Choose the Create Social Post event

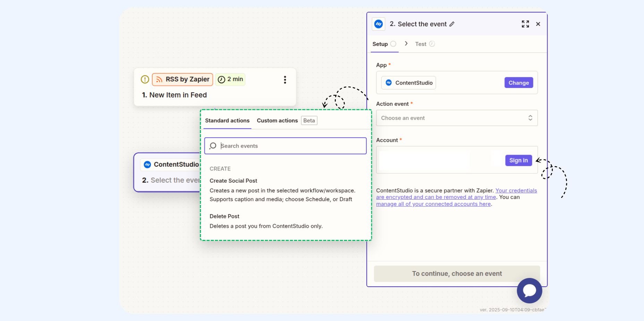click(x=234, y=181)
